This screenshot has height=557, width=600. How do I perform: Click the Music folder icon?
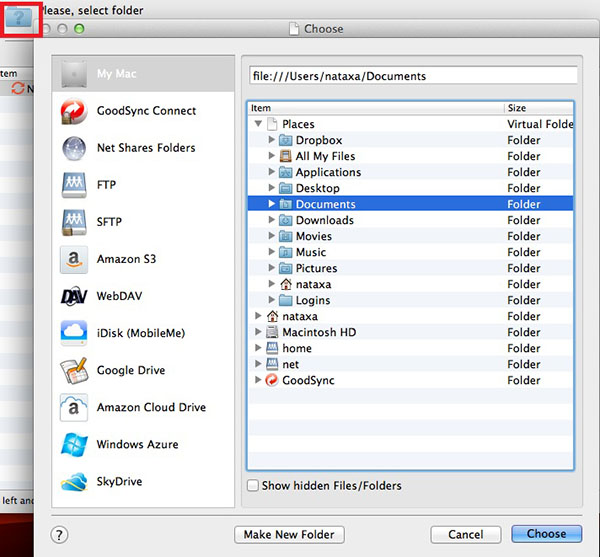click(285, 252)
